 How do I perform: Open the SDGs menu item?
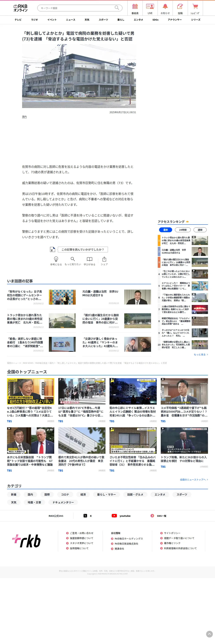(155, 20)
